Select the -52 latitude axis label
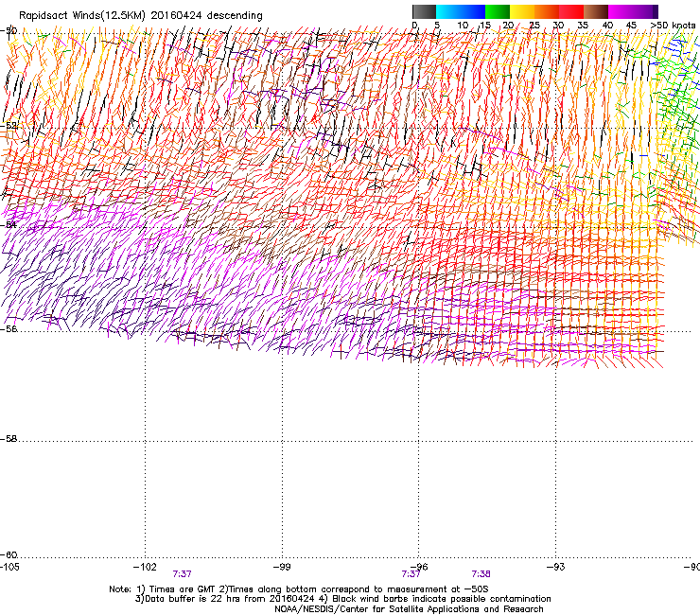Image resolution: width=700 pixels, height=615 pixels. [9, 126]
